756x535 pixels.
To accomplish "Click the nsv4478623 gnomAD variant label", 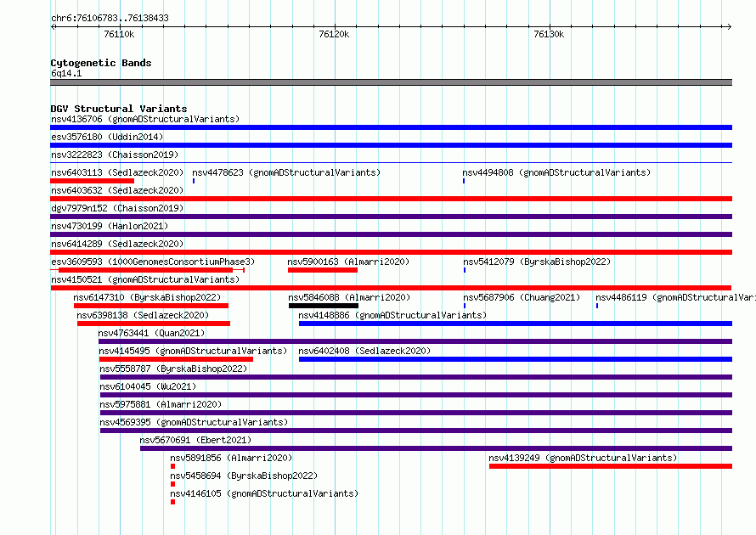I will click(286, 172).
